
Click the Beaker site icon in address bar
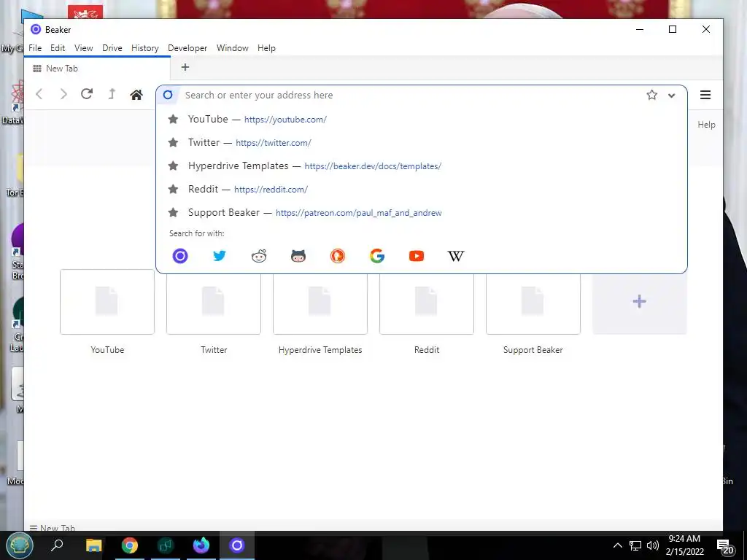168,95
